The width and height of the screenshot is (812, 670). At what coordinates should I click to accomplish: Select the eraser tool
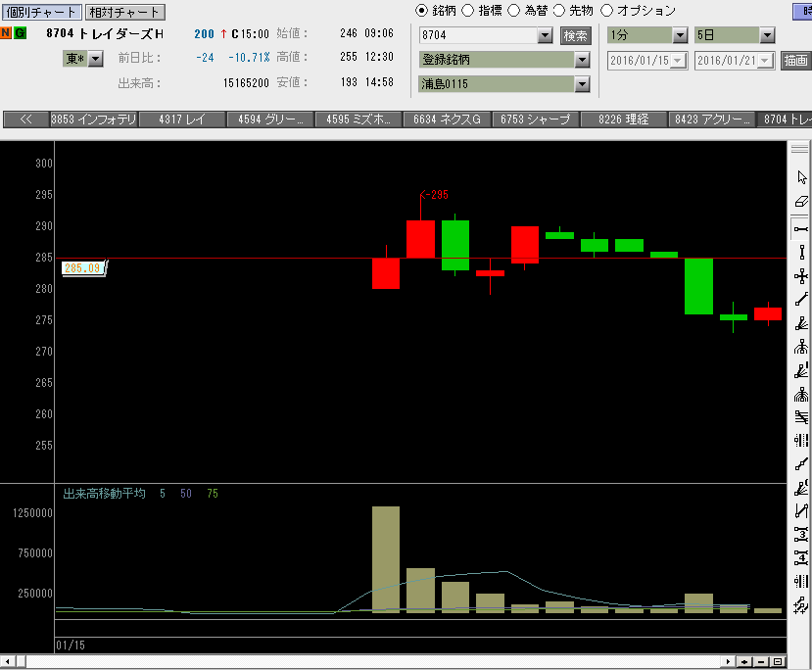(x=801, y=202)
